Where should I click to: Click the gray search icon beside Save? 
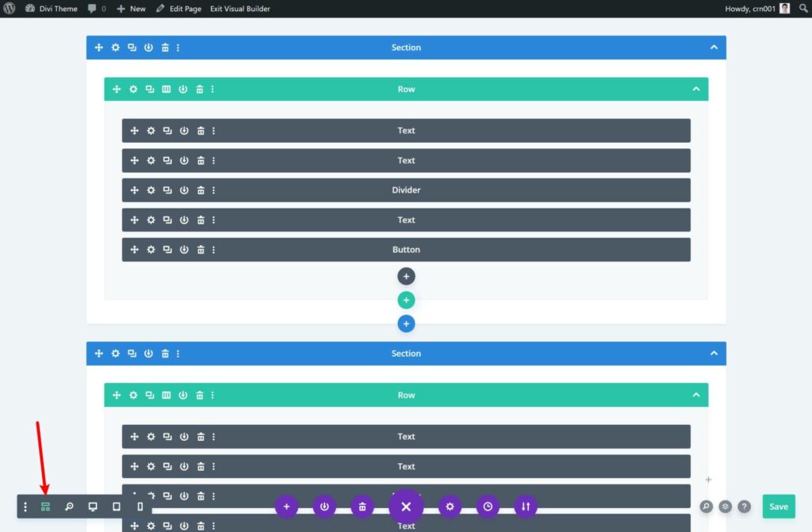(707, 507)
